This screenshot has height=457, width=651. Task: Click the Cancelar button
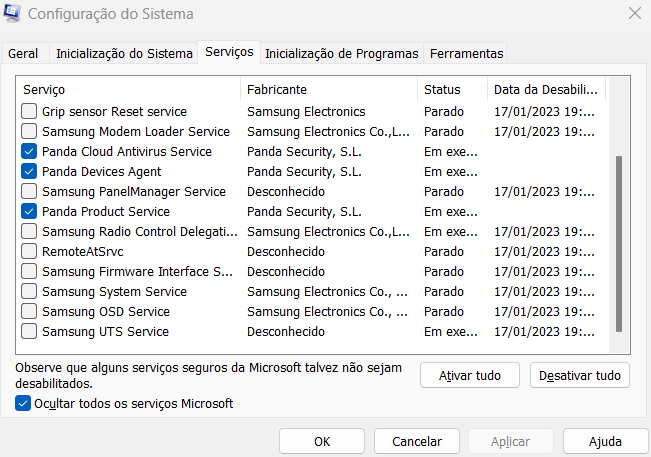coord(417,441)
